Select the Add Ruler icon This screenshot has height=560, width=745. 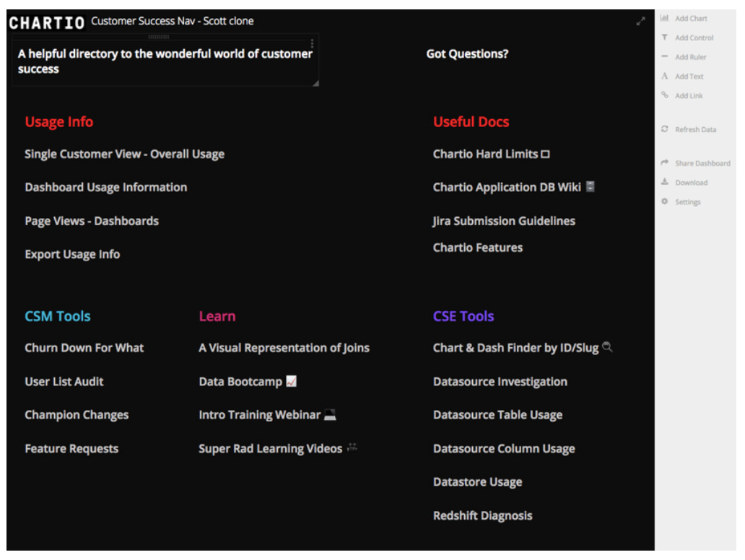664,56
